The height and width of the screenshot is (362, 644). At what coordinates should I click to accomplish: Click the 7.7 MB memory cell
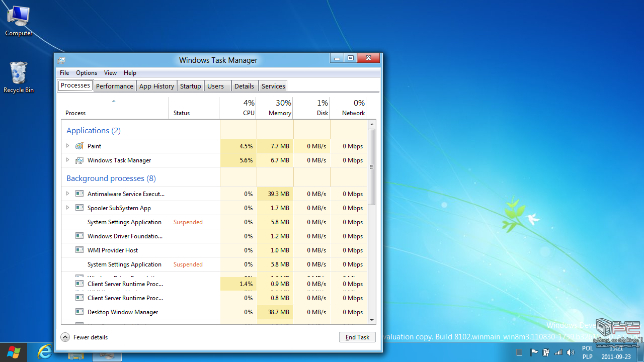coord(275,146)
